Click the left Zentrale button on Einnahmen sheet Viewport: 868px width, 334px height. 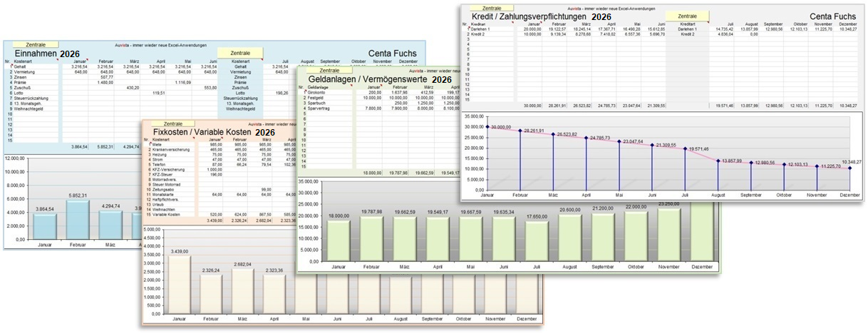[36, 45]
